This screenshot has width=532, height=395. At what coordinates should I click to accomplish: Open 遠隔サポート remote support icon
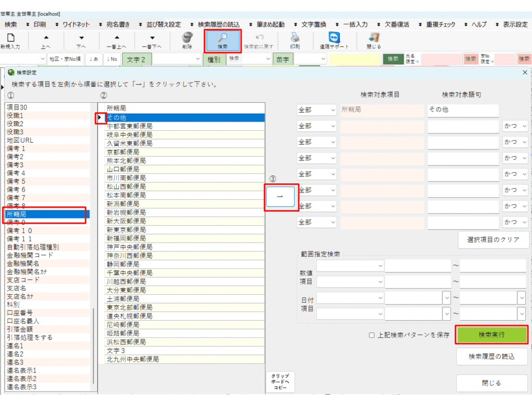[334, 39]
